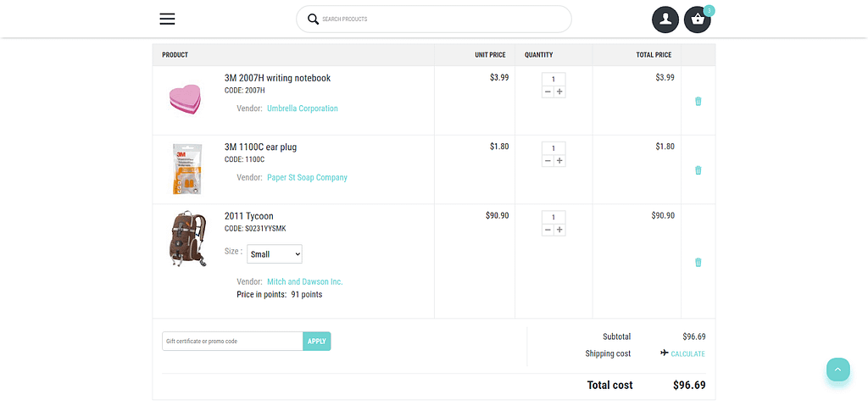The width and height of the screenshot is (868, 417).
Task: Click the text CODE: S0231YYSMK
Action: tap(255, 229)
